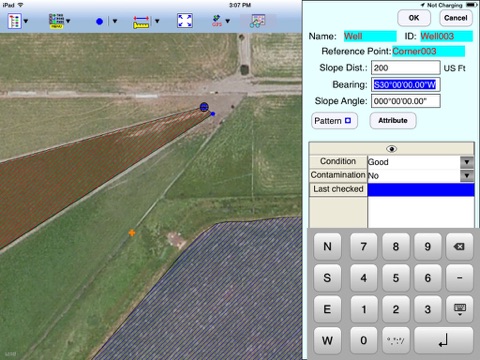Image resolution: width=480 pixels, height=360 pixels.
Task: Click the Cancel button
Action: 456,18
